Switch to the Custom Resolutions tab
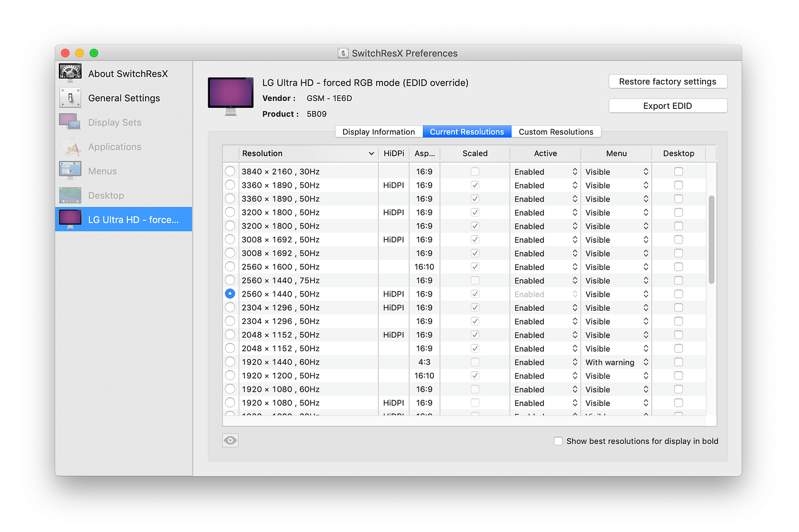Viewport: 799px width, 532px height. (x=556, y=132)
